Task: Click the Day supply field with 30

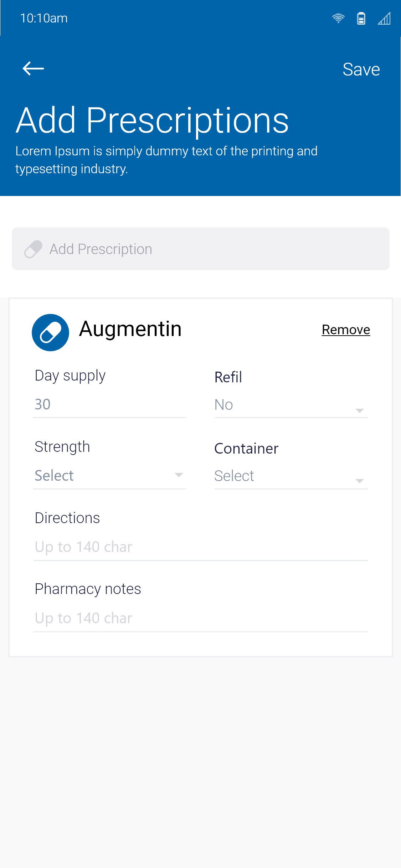Action: (x=109, y=405)
